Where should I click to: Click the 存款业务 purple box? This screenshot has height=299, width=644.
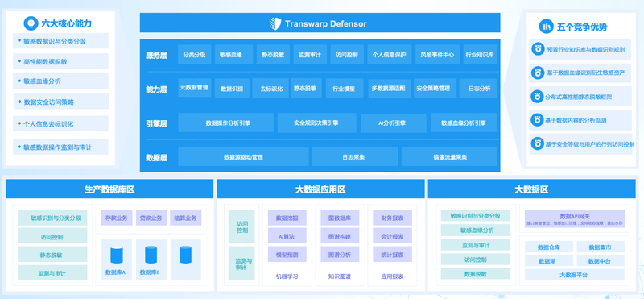117,218
